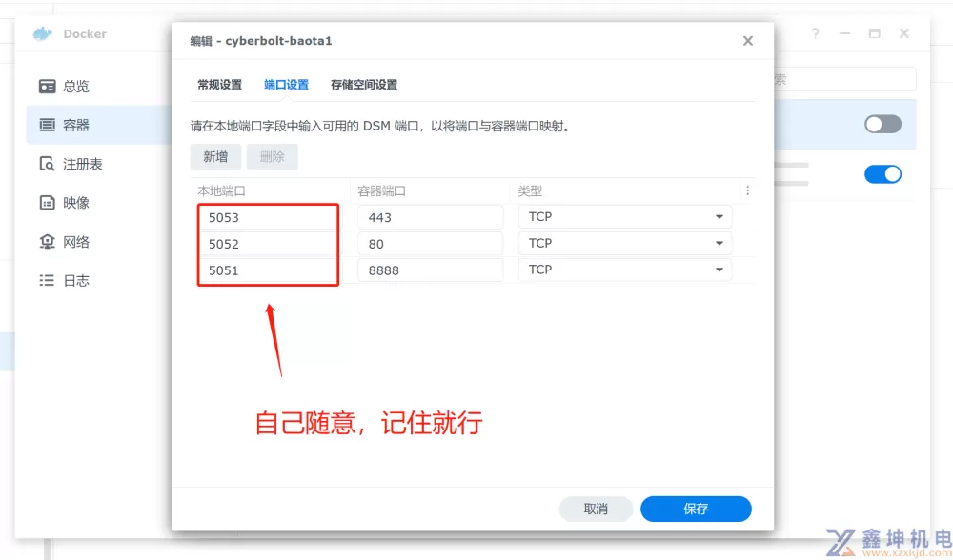953x560 pixels.
Task: Edit local port field 5052
Action: (270, 244)
